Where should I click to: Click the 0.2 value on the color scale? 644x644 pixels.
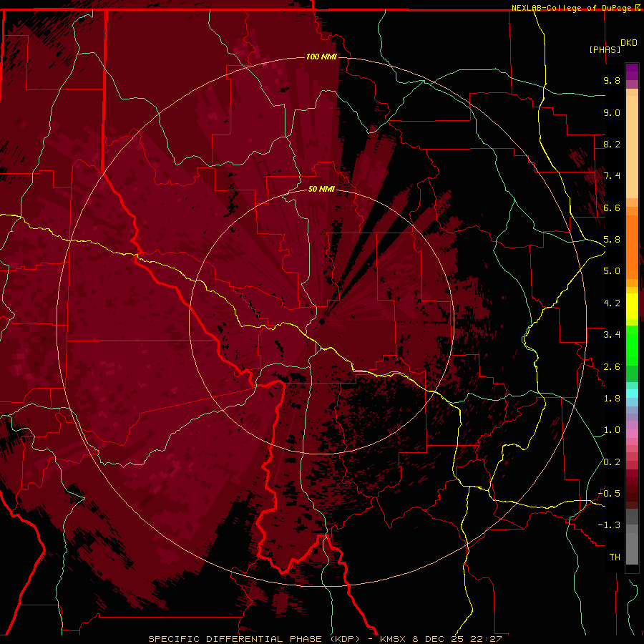tap(612, 462)
